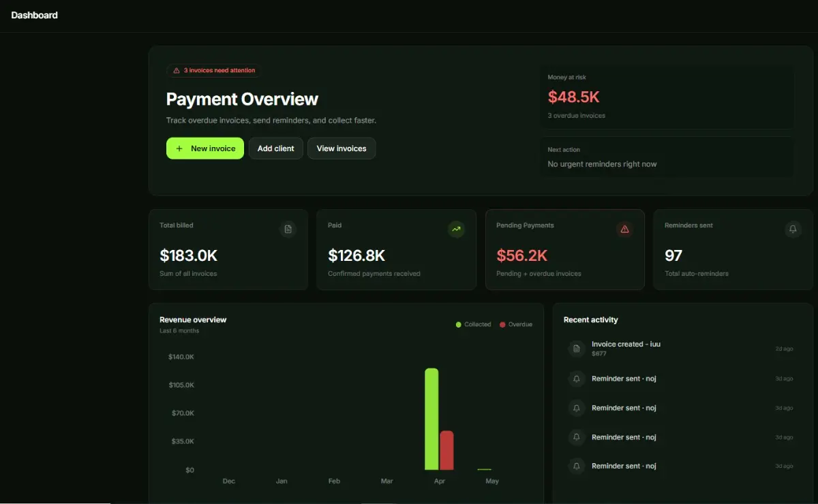Screen dimensions: 818x504
Task: Toggle the Collected legend item
Action: coord(473,324)
